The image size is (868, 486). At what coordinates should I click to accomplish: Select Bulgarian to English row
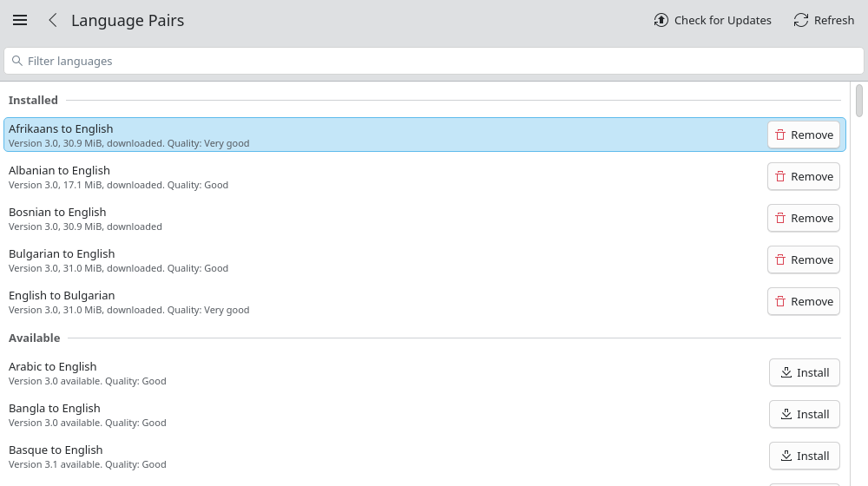(x=424, y=259)
